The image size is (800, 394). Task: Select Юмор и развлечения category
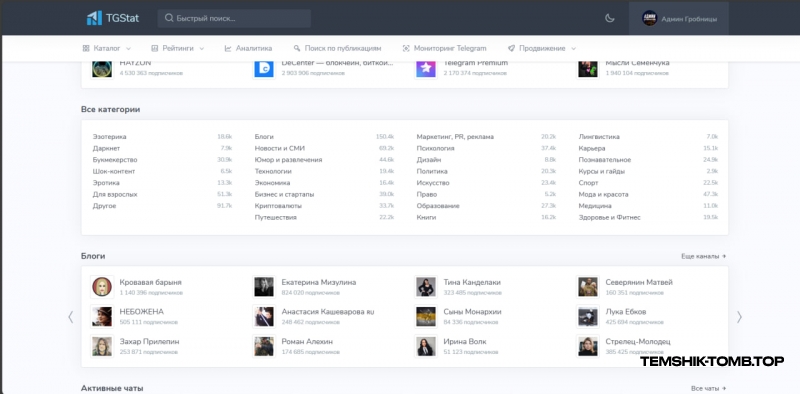click(288, 160)
